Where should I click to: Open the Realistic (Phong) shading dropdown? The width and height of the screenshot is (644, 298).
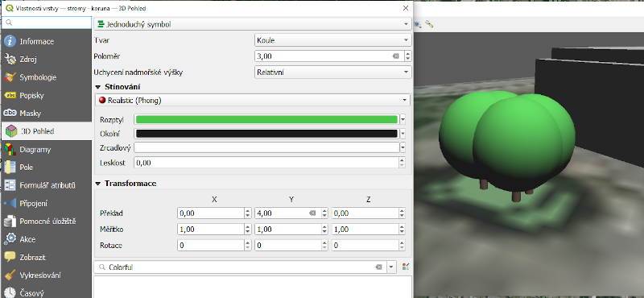(253, 100)
